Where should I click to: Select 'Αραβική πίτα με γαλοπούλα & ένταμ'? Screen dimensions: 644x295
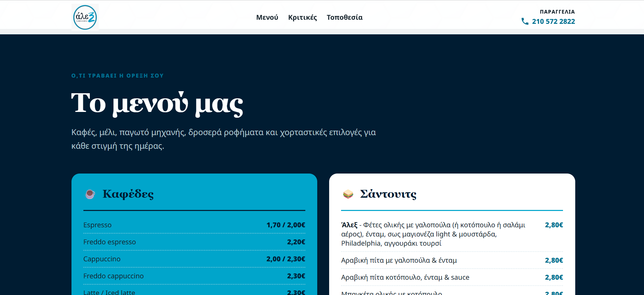pos(399,260)
